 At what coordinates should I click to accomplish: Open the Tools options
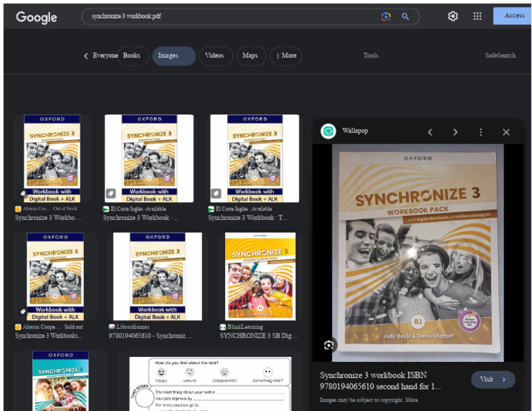[x=371, y=55]
